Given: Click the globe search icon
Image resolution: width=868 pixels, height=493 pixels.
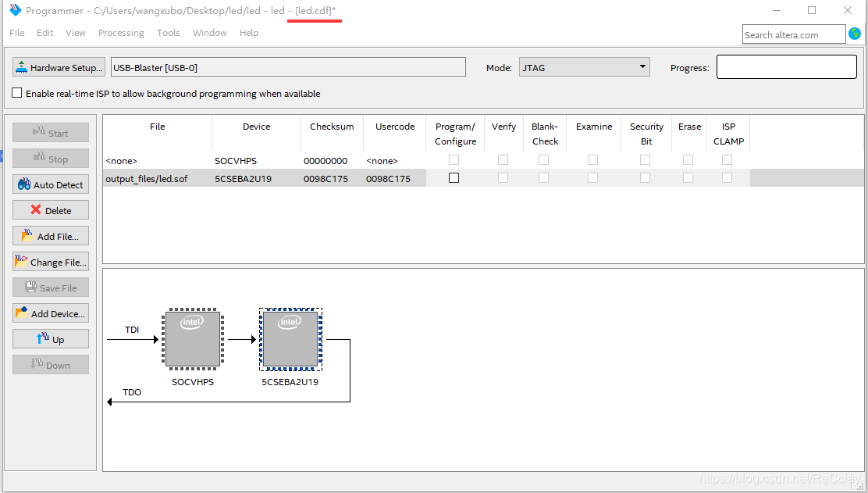Looking at the screenshot, I should pos(855,34).
